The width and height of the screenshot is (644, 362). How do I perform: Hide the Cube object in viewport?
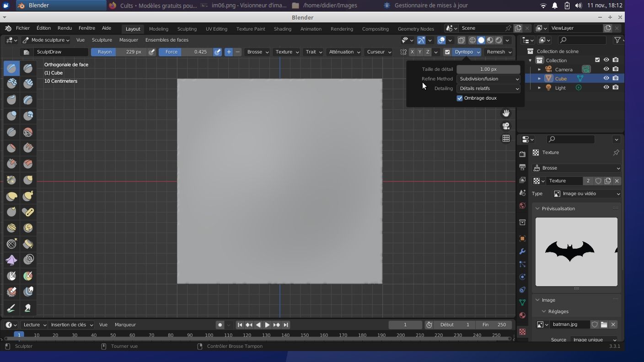pos(606,79)
